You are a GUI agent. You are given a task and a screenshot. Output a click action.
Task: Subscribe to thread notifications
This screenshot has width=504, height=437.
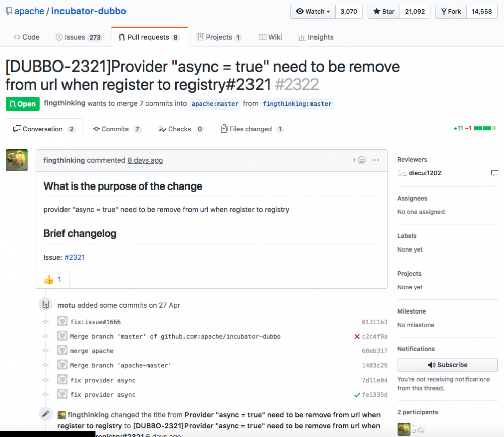coord(448,365)
